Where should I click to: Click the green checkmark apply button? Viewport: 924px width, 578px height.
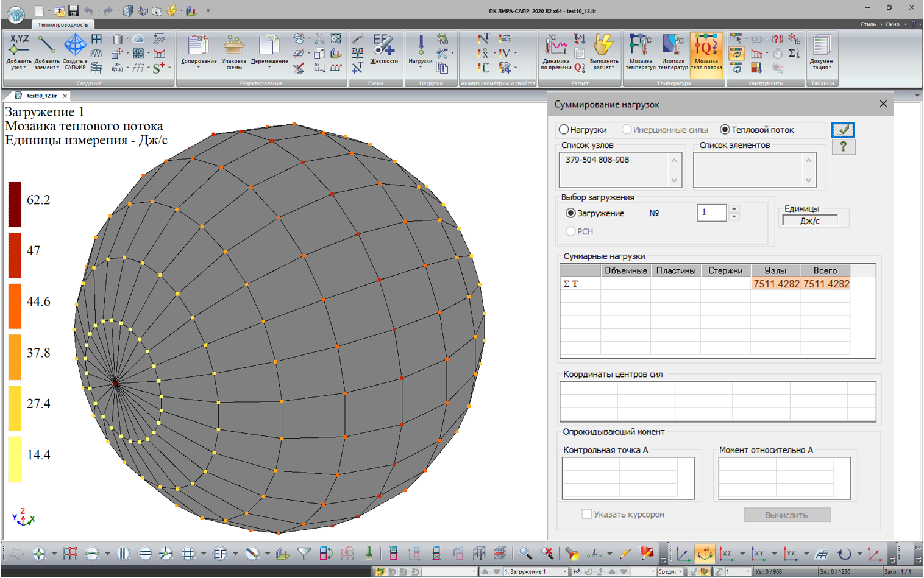844,130
